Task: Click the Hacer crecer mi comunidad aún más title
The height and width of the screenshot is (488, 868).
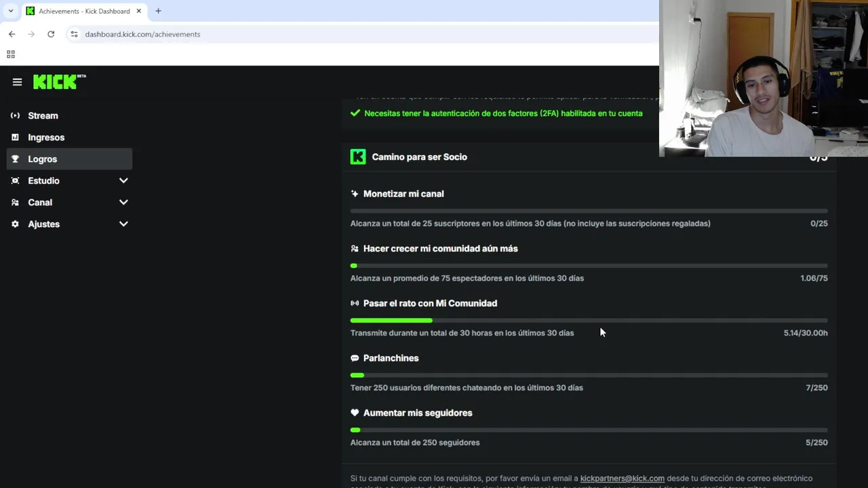Action: click(x=440, y=249)
